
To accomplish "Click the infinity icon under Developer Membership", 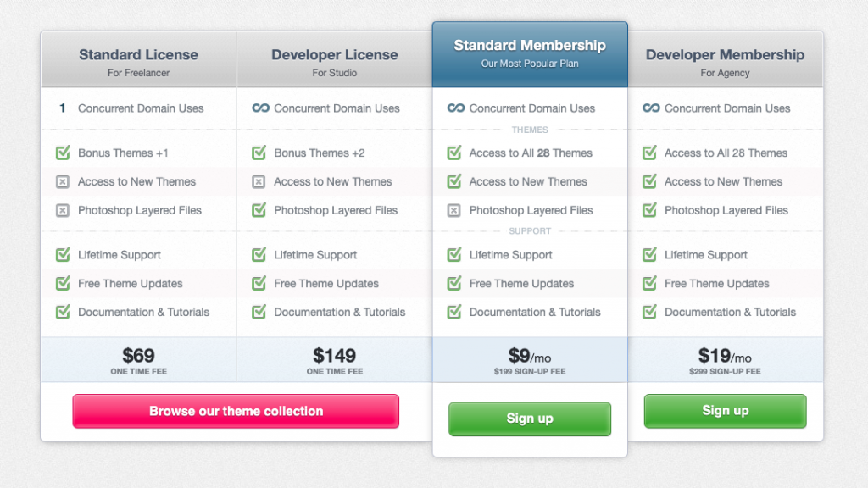I will (x=651, y=108).
